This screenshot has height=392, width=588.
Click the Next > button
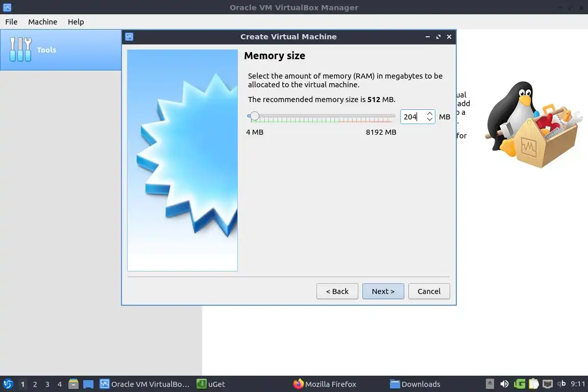coord(383,291)
